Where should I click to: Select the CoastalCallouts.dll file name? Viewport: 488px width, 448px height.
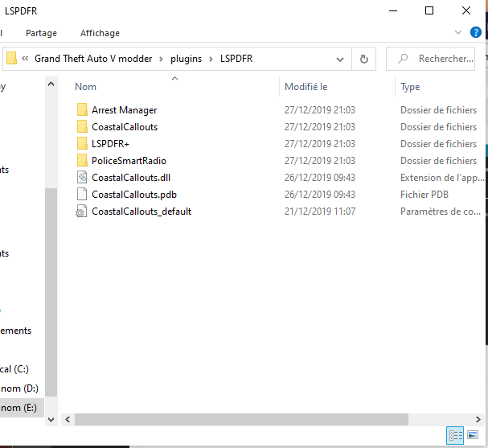pos(131,178)
